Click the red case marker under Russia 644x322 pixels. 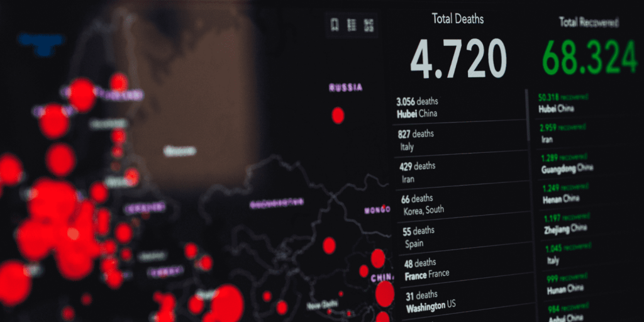338,115
